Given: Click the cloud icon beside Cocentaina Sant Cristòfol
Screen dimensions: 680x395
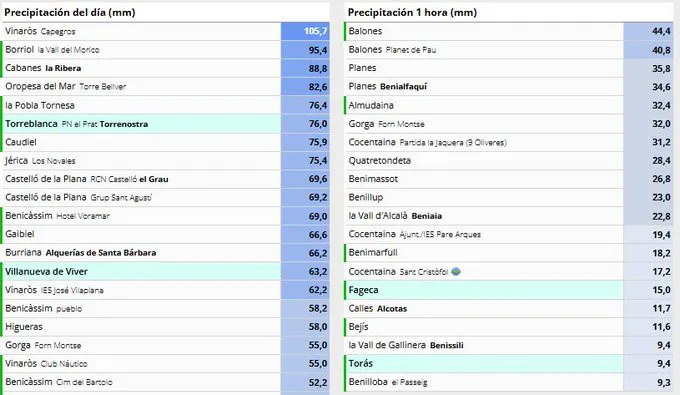Looking at the screenshot, I should tap(456, 271).
